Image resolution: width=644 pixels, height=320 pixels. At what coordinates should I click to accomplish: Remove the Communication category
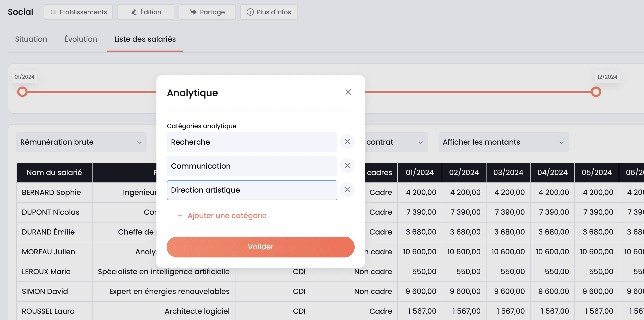coord(347,165)
